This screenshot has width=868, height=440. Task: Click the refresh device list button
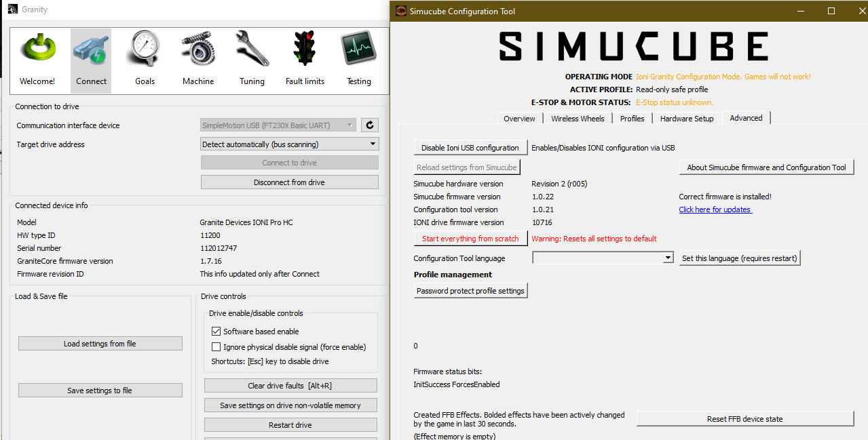click(370, 125)
